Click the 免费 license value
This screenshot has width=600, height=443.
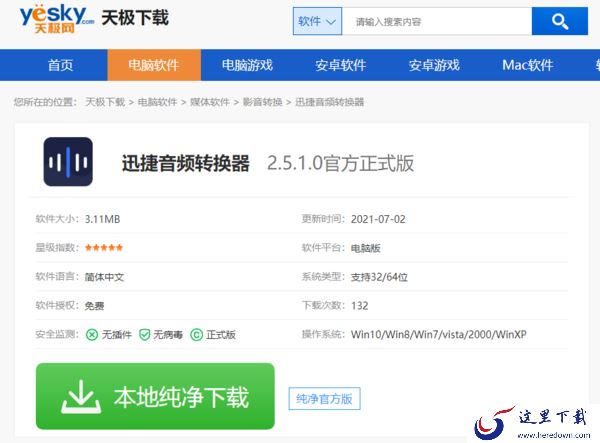click(x=94, y=306)
